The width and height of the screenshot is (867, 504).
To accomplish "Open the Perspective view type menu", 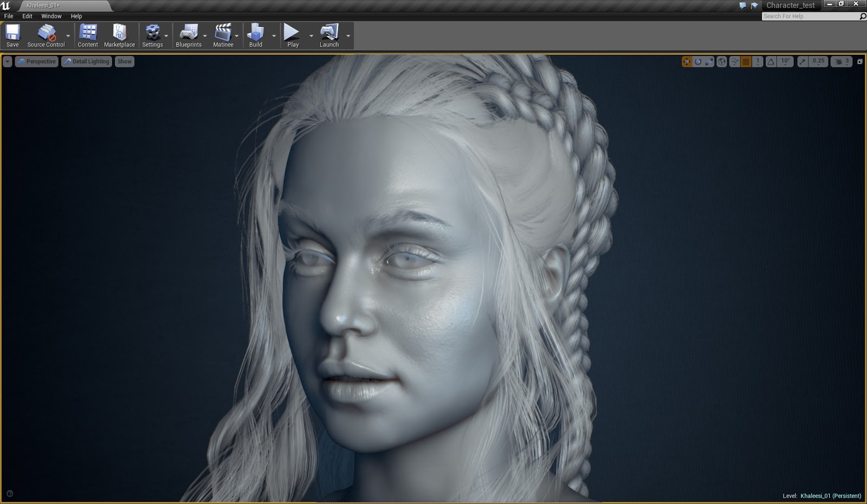I will [x=36, y=62].
